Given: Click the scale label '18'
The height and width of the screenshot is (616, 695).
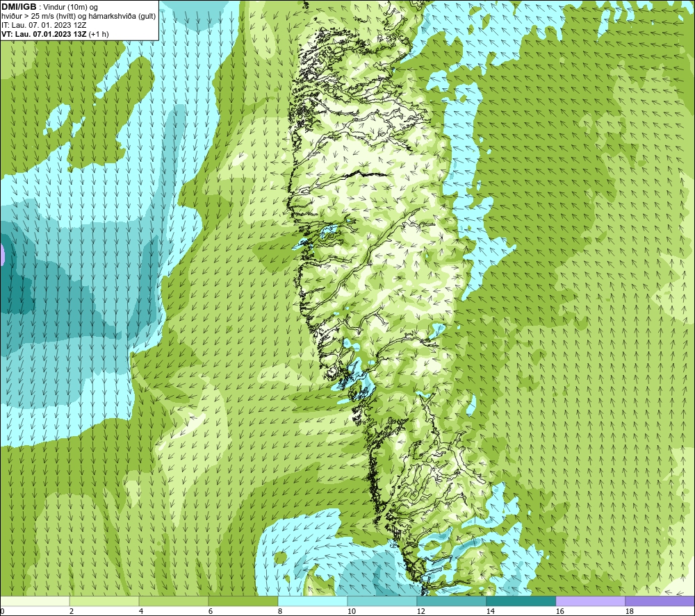Looking at the screenshot, I should tap(629, 611).
